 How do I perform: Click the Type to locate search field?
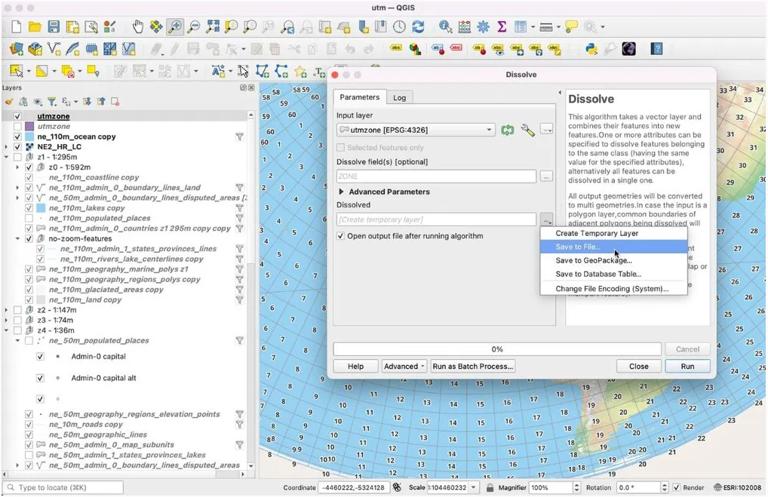[x=64, y=488]
